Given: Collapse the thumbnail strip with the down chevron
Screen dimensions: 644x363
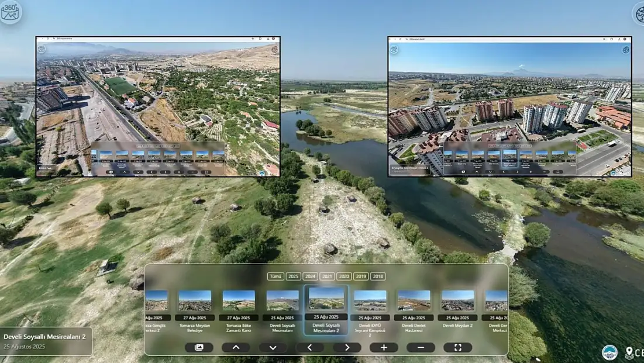Looking at the screenshot, I should [273, 346].
